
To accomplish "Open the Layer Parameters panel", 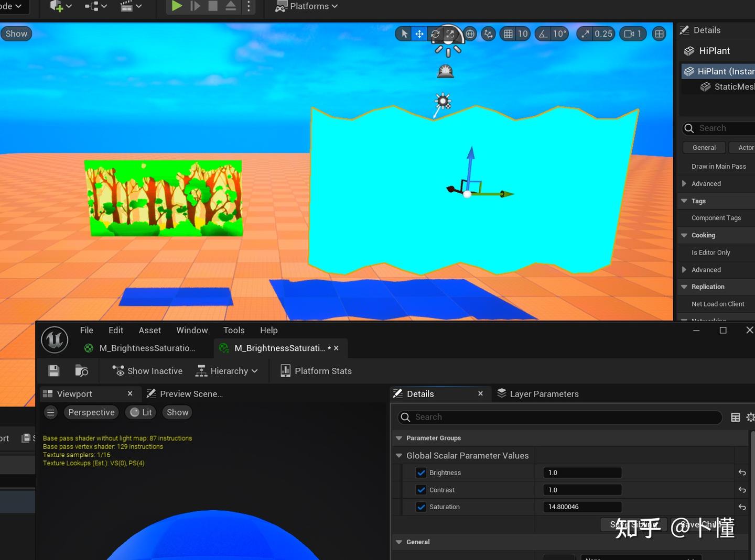I will [x=544, y=393].
